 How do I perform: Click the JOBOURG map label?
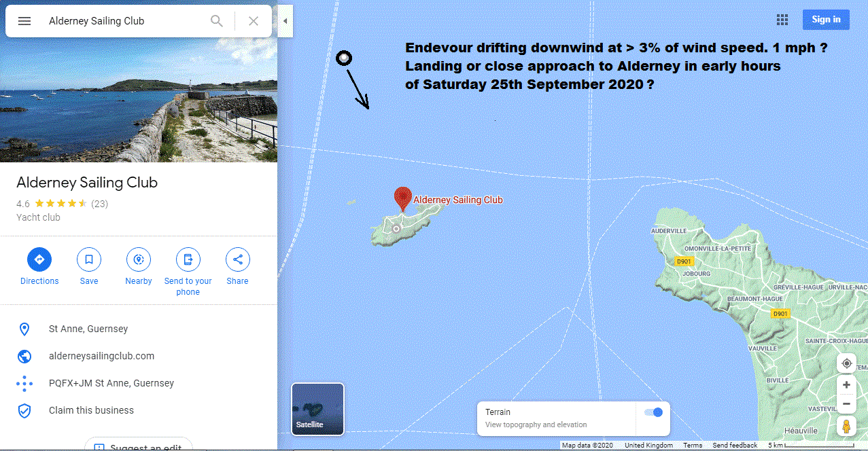click(x=696, y=274)
